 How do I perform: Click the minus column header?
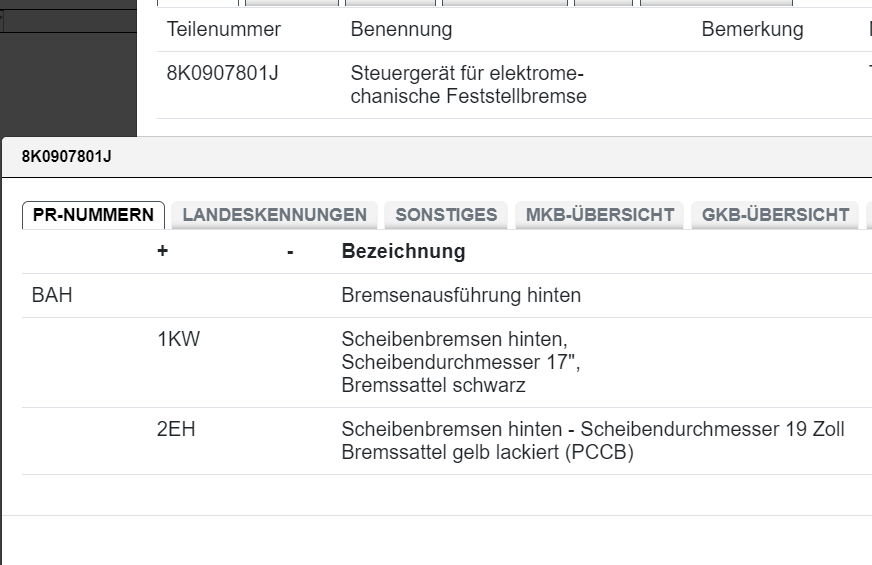tap(290, 252)
